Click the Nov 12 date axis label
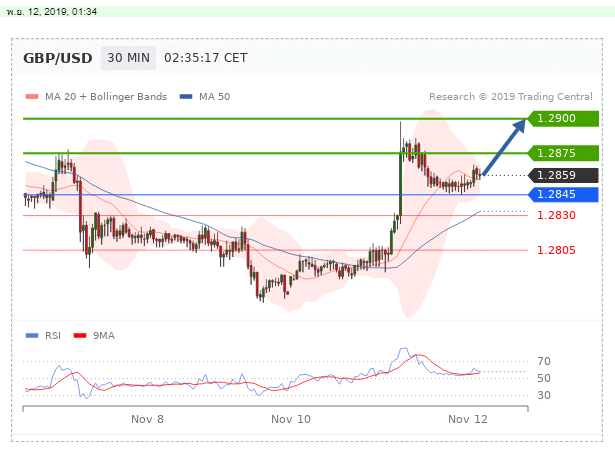The height and width of the screenshot is (456, 615). click(468, 419)
